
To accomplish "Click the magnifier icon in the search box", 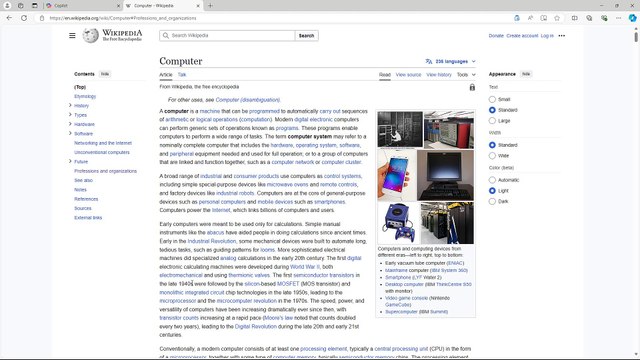I will click(x=166, y=36).
